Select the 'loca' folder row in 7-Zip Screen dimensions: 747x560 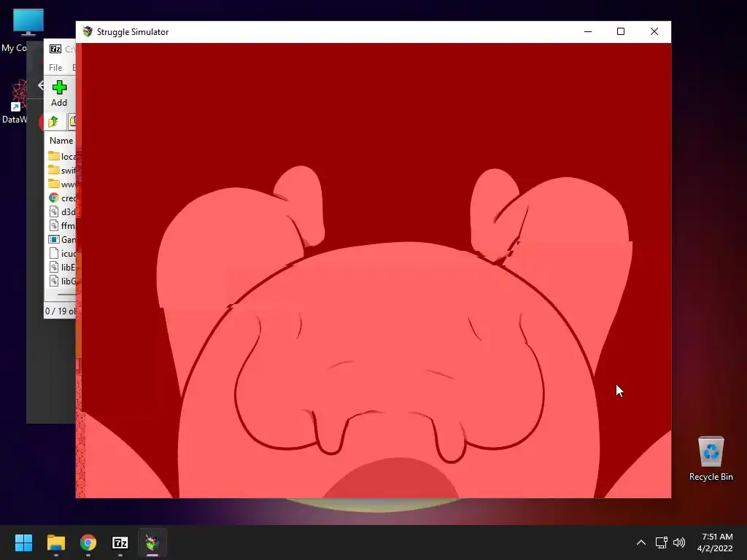point(61,156)
